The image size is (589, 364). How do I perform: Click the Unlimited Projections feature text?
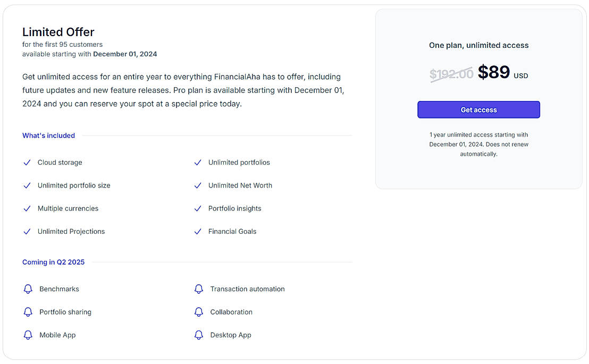pyautogui.click(x=71, y=231)
